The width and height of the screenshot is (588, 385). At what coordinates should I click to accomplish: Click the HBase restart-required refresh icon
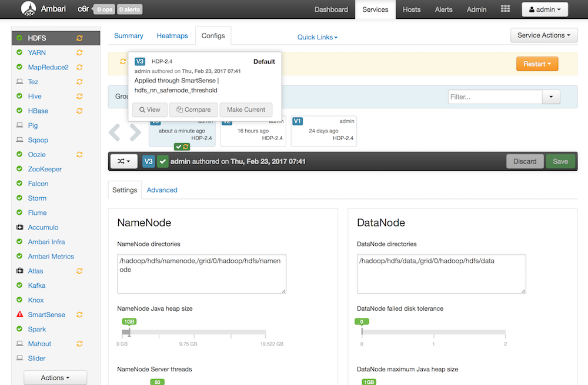point(79,111)
